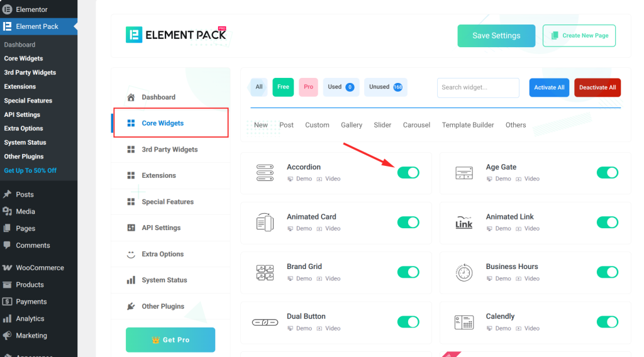
Task: Click the Other Plugins plug icon
Action: click(x=131, y=306)
